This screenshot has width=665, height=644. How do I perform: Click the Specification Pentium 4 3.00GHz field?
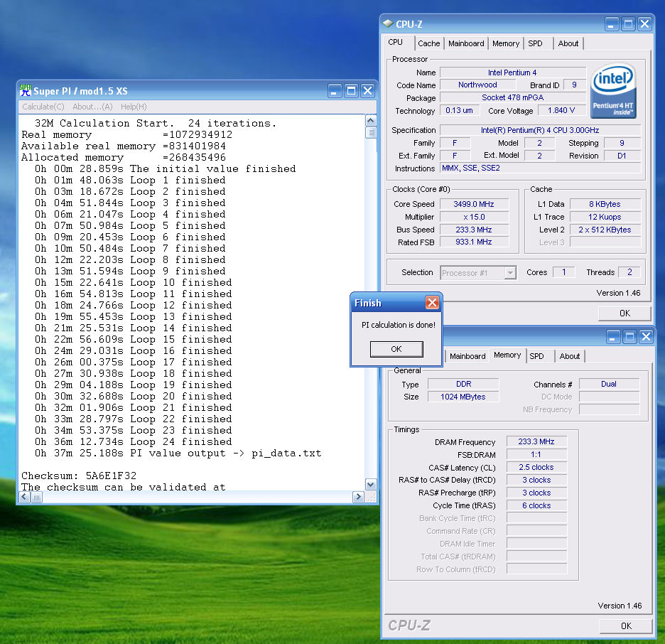[540, 130]
